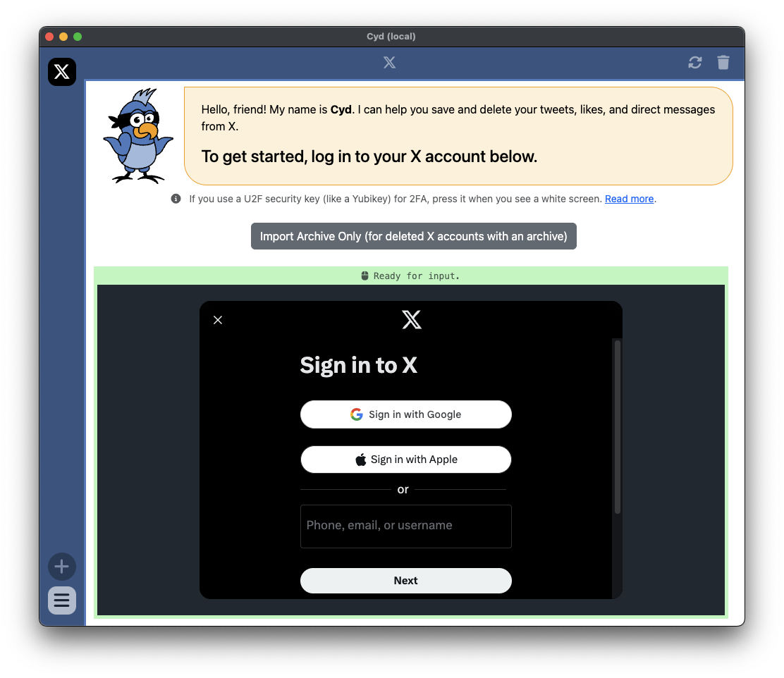This screenshot has height=678, width=784.
Task: Click the X logo above Sign in to X
Action: coord(411,319)
